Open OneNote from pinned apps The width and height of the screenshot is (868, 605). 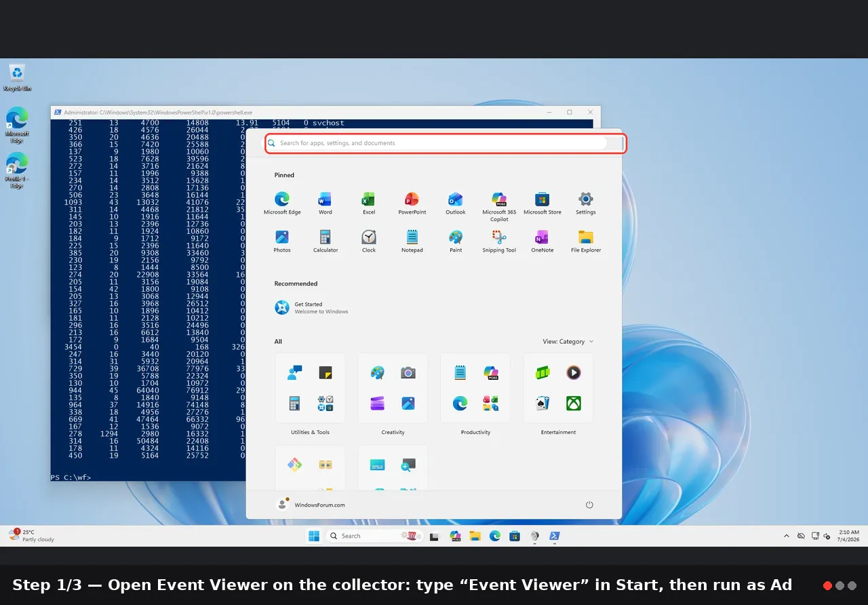click(x=542, y=241)
